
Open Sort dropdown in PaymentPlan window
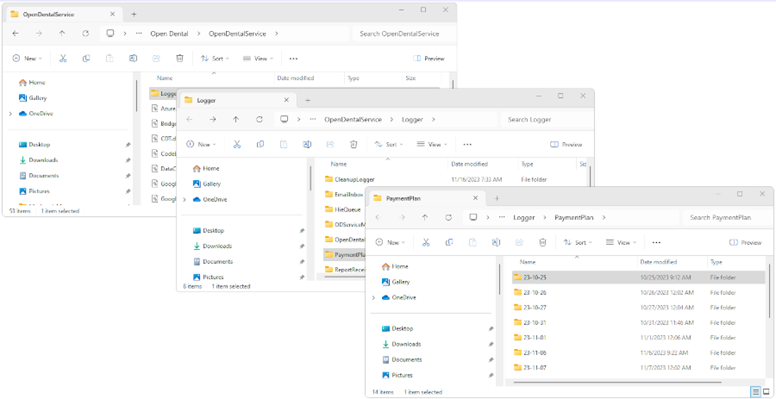(x=578, y=243)
